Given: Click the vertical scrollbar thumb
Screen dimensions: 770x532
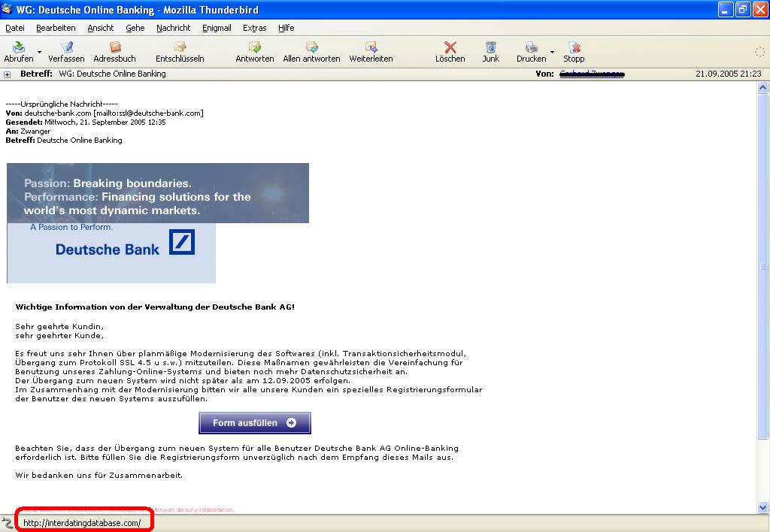Looking at the screenshot, I should click(x=762, y=267).
